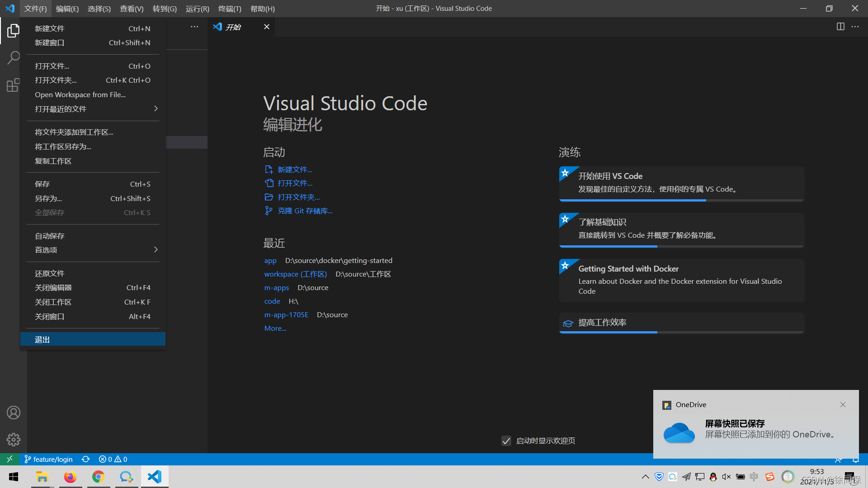Click the synchronize changes icon in status bar
This screenshot has width=868, height=488.
pyautogui.click(x=85, y=459)
